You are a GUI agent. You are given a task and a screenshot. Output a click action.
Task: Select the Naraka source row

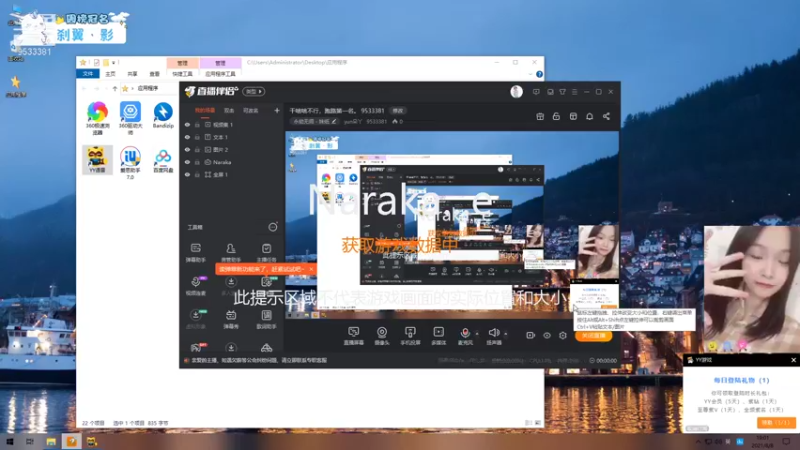pos(232,162)
